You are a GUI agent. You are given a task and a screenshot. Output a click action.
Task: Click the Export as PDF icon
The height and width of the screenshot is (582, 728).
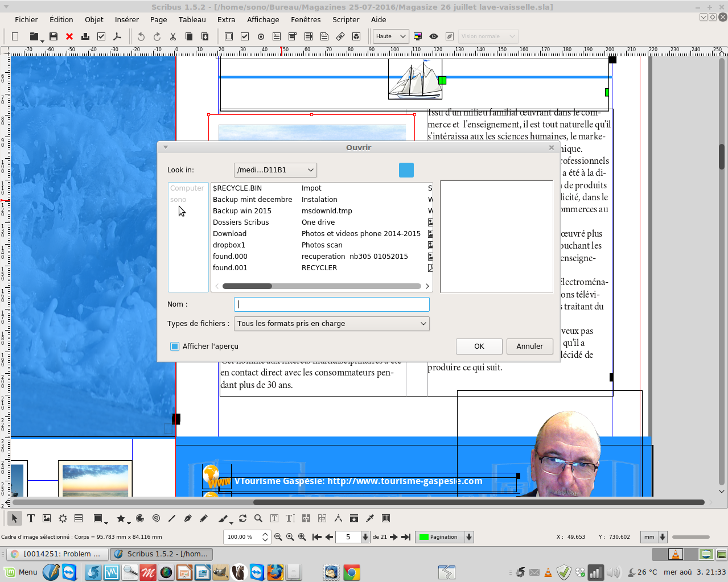click(x=117, y=36)
